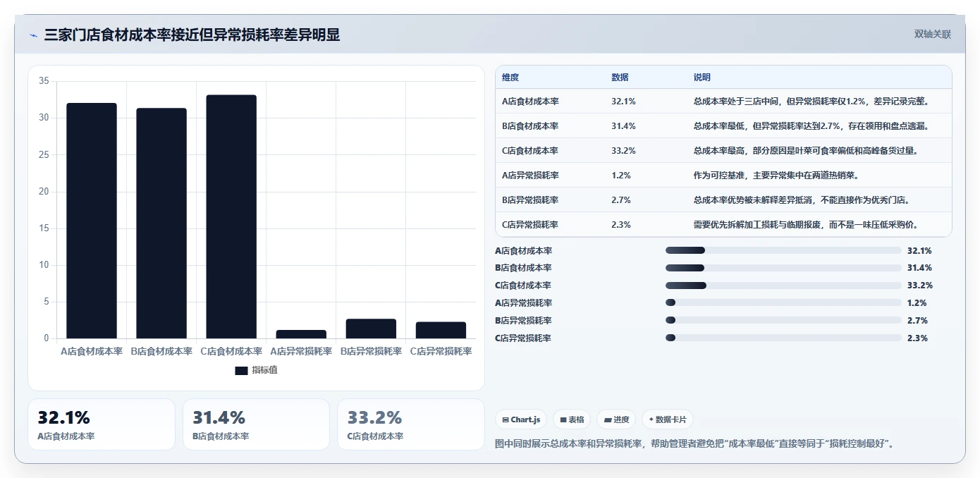Click the C店食材成本率 bar in chart
The image size is (980, 478).
click(x=231, y=216)
